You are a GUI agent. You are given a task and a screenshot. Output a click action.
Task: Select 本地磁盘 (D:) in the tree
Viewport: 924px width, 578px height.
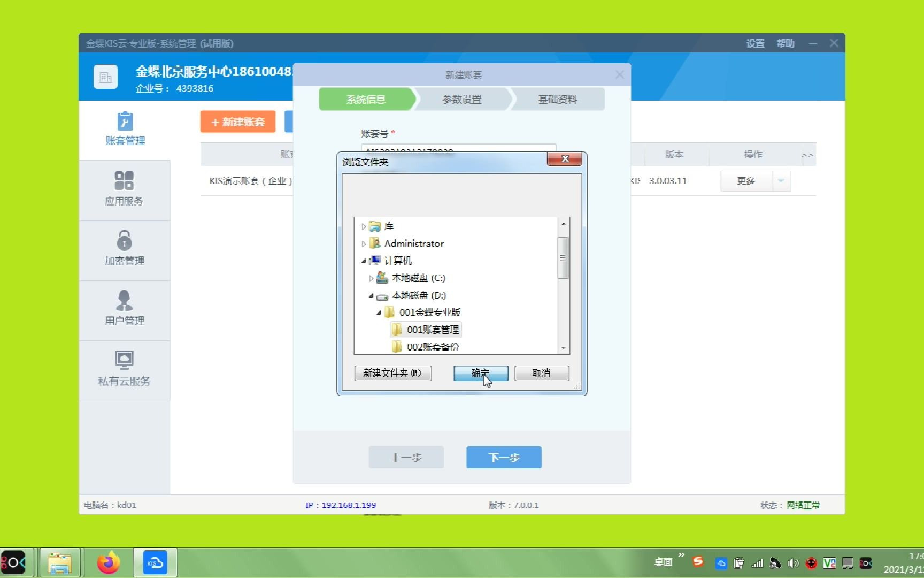[x=419, y=295]
